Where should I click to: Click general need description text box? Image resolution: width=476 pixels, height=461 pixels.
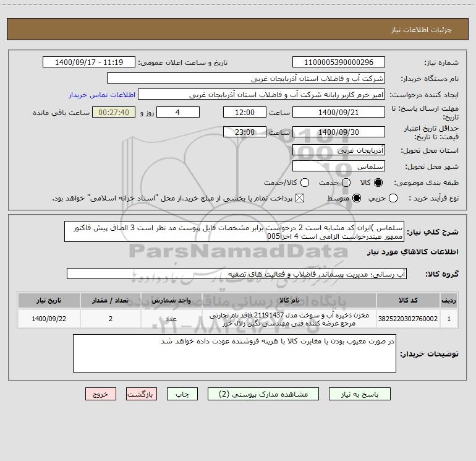[234, 232]
